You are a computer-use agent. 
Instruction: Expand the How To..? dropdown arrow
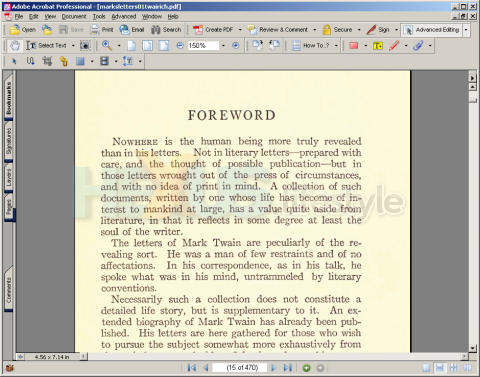pyautogui.click(x=336, y=46)
